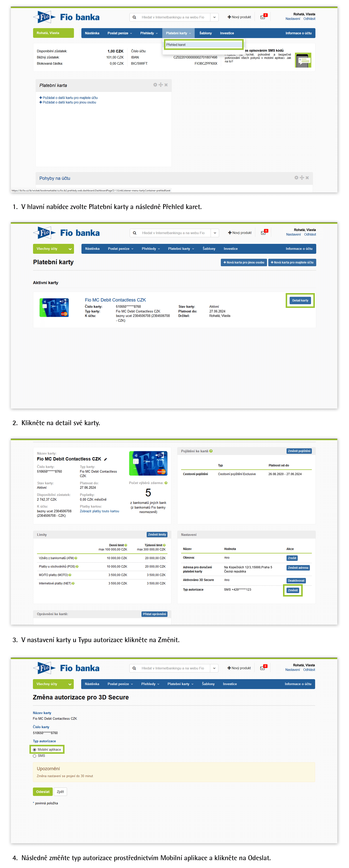349x868 pixels.
Task: Open help icon next to Denní limit
Action: click(x=126, y=545)
